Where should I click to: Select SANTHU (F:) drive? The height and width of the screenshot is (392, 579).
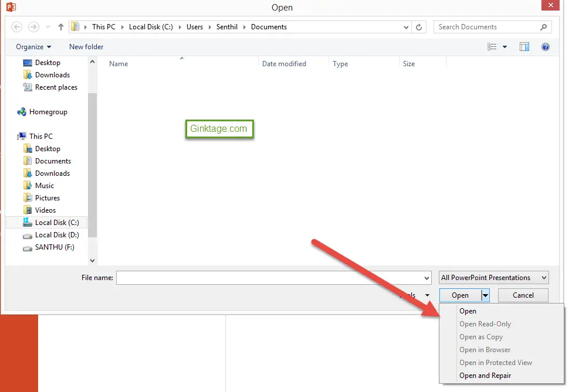point(55,247)
